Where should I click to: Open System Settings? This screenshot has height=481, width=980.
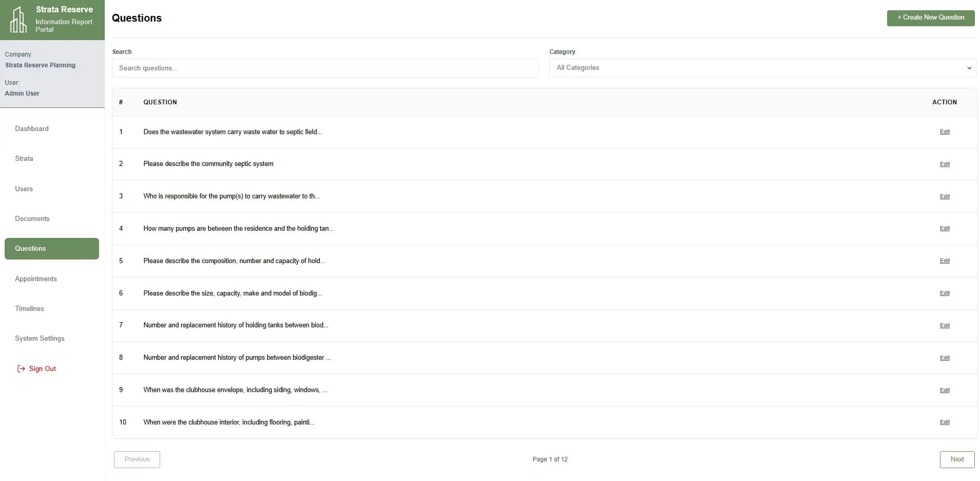click(40, 338)
